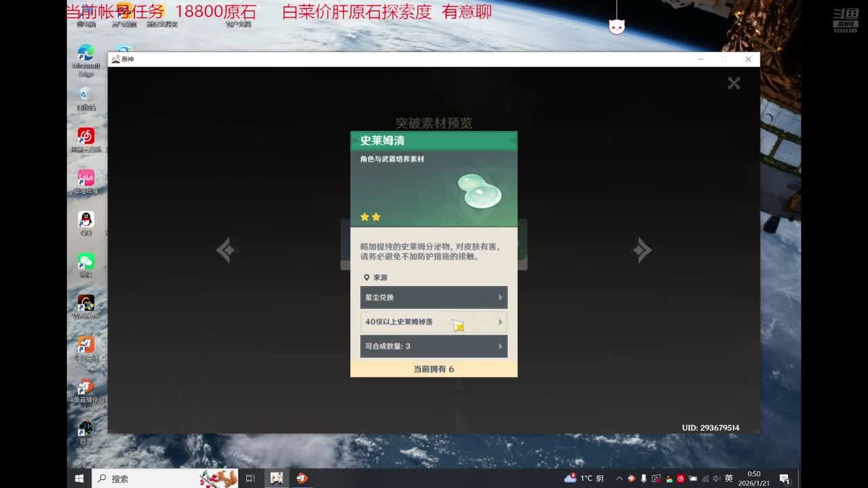Open the 40级以上史莱姆掉落 source row
Screen dimensions: 868x488
point(433,322)
